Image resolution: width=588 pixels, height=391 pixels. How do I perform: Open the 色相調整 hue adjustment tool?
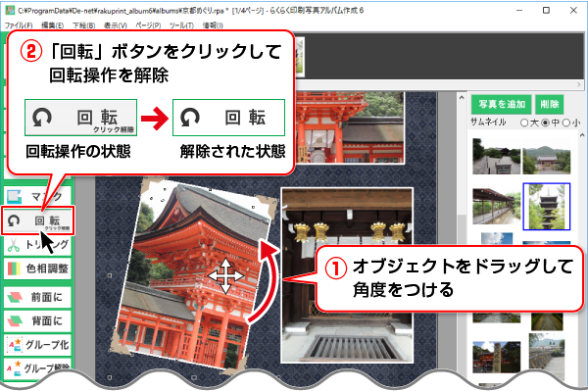click(x=37, y=269)
